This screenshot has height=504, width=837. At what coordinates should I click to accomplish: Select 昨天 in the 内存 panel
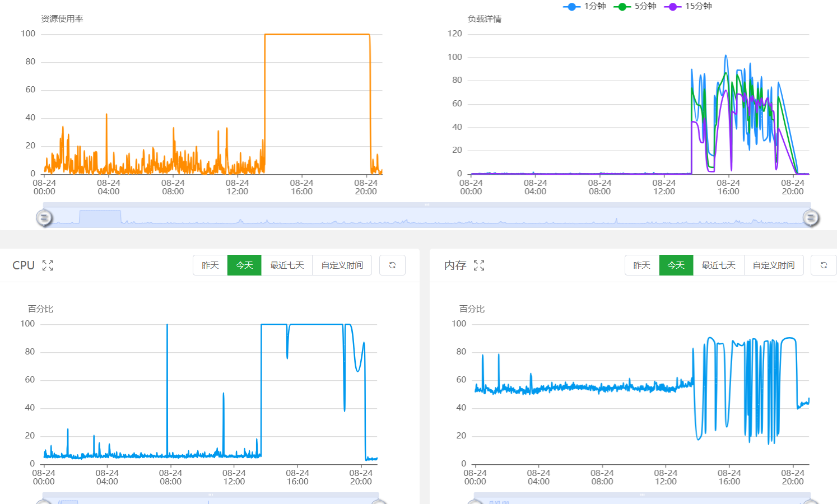point(642,265)
